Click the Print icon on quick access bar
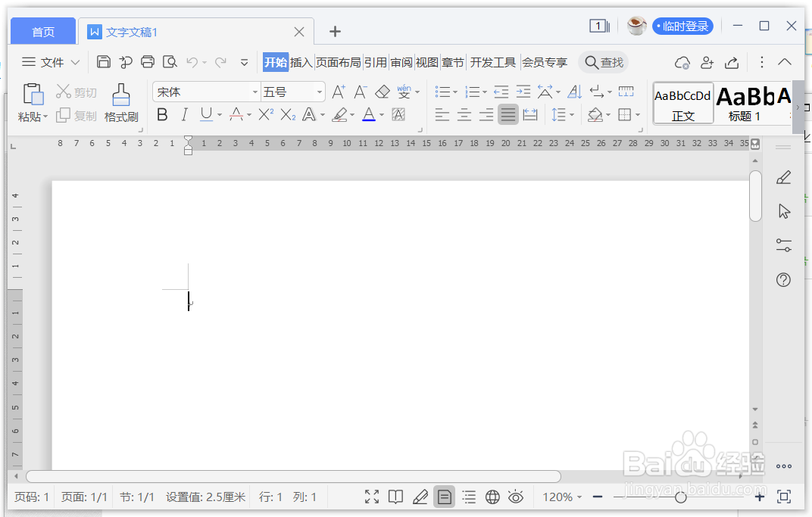Viewport: 812px width, 517px height. click(x=147, y=61)
